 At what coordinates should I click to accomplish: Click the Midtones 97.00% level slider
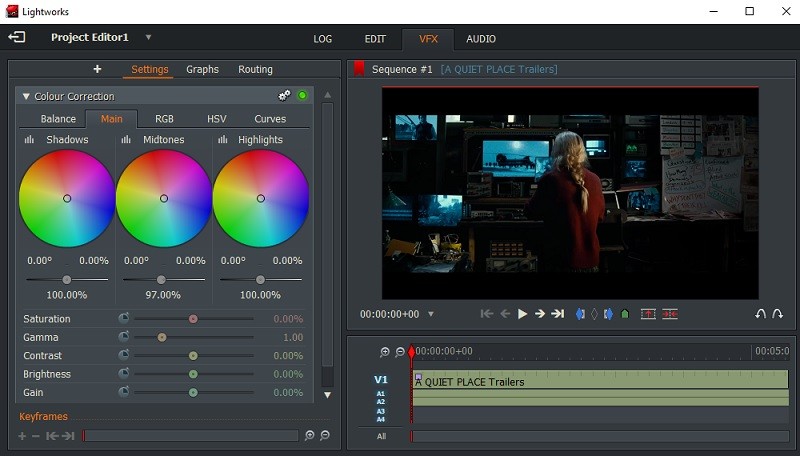pos(161,280)
